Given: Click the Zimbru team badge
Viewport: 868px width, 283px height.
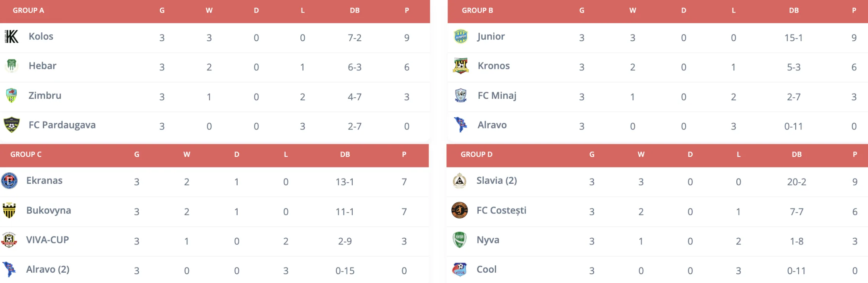Looking at the screenshot, I should pos(12,95).
